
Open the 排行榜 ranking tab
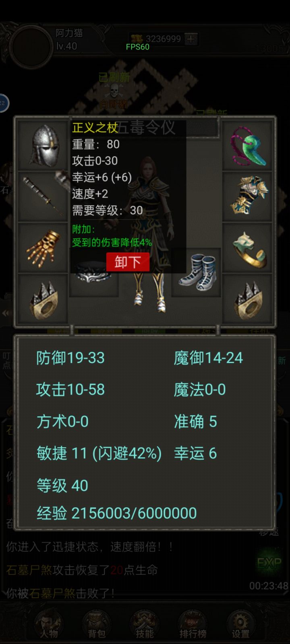(193, 624)
